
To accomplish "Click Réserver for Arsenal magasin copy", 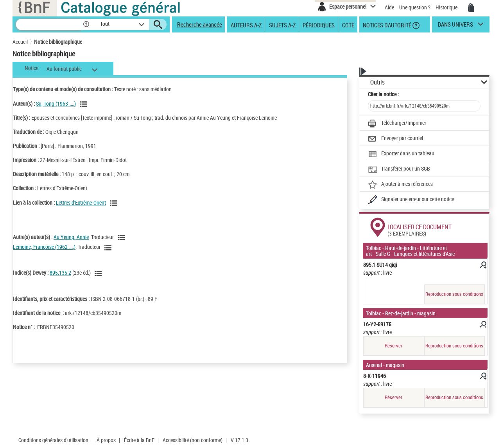I will [393, 398].
